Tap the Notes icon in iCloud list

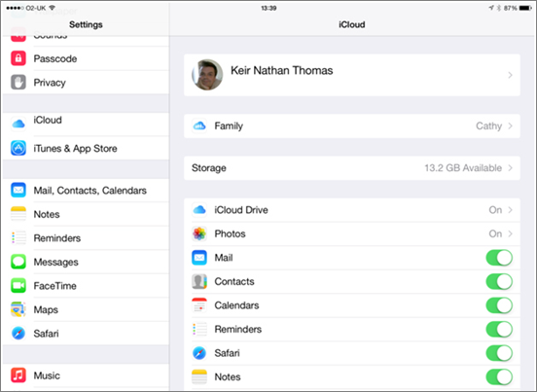(199, 376)
